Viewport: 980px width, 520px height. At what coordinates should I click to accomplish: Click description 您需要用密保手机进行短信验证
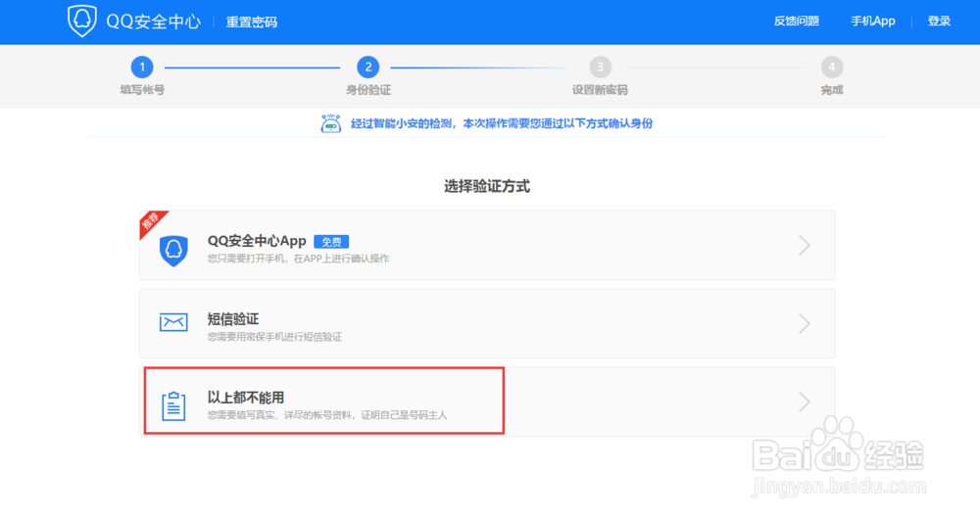(x=274, y=337)
